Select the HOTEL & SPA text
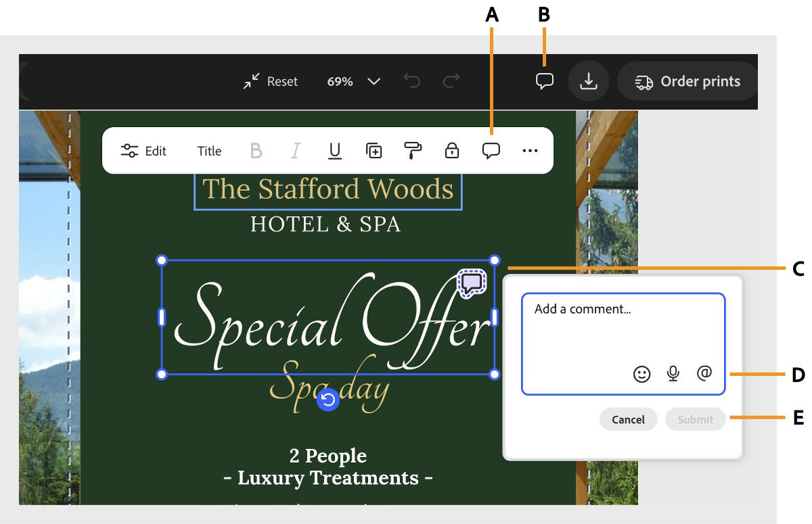This screenshot has height=524, width=812. coord(325,224)
